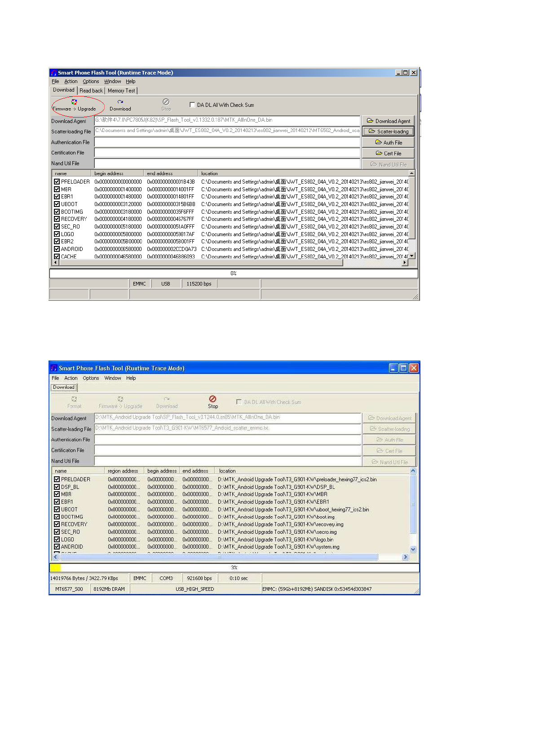Click greyed Cert File button in lower window

pyautogui.click(x=389, y=451)
